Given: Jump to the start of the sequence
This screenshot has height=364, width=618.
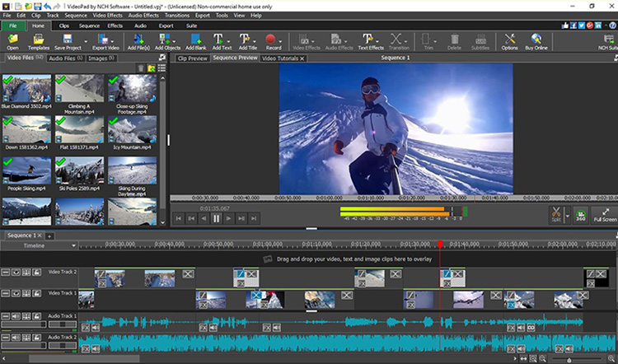Looking at the screenshot, I should pyautogui.click(x=179, y=218).
